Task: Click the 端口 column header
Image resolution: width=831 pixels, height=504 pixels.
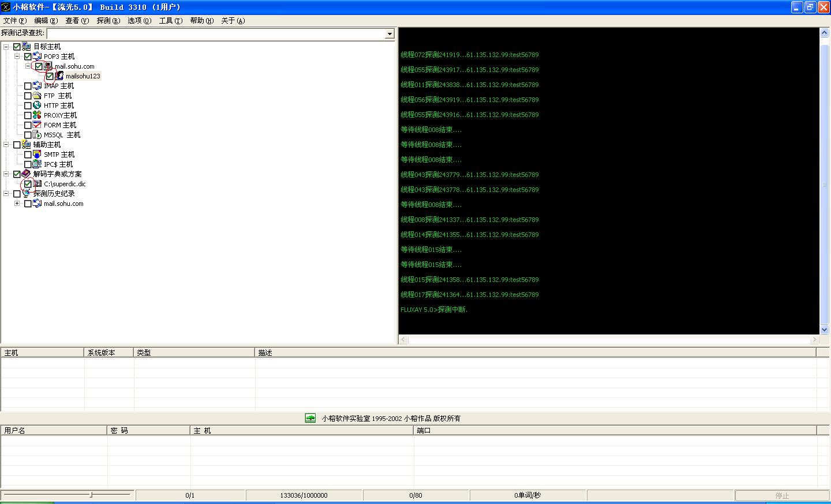Action: tap(615, 430)
